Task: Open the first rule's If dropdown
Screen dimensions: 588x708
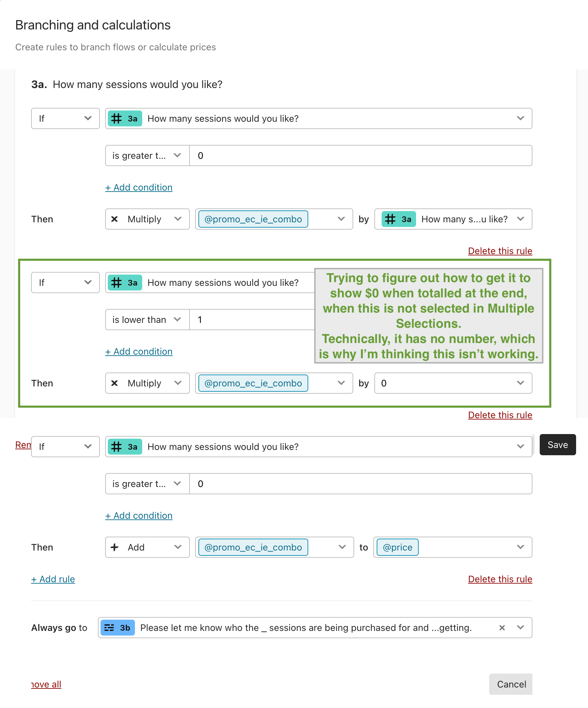Action: click(x=65, y=118)
